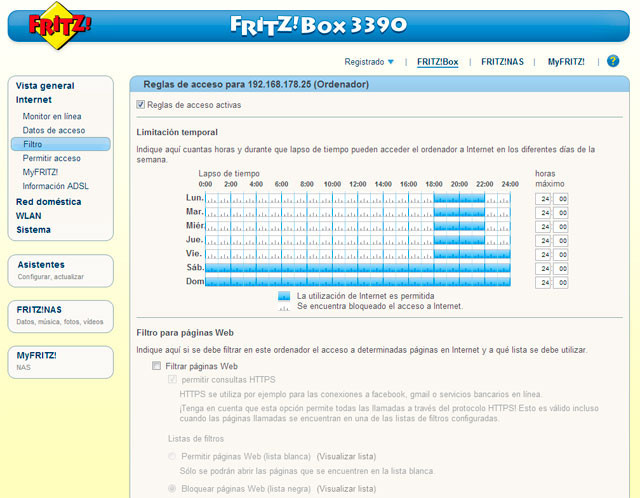The width and height of the screenshot is (640, 498).
Task: Select Bloquear páginas Web lista negra radio
Action: click(172, 488)
